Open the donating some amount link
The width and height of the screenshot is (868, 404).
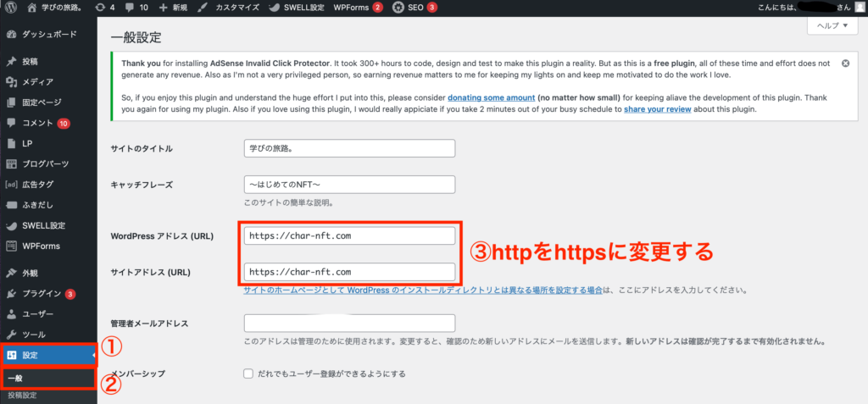(491, 97)
